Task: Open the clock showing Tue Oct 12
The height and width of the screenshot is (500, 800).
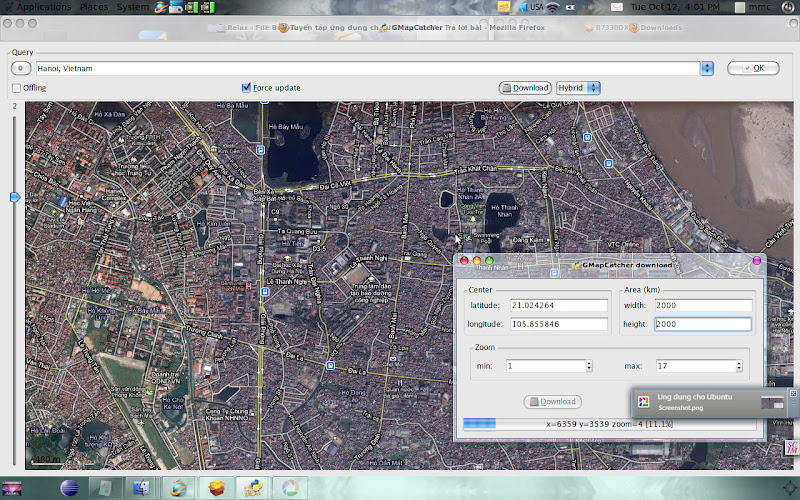Action: [675, 7]
